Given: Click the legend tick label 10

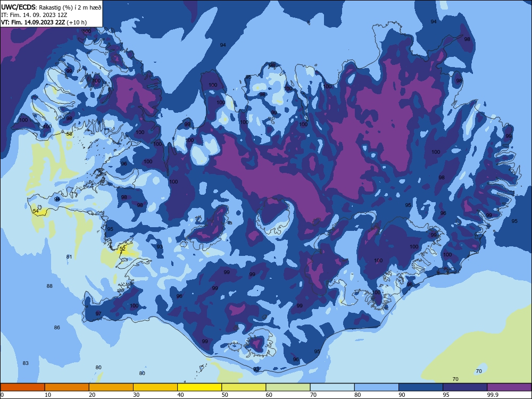Looking at the screenshot, I should 48,395.
